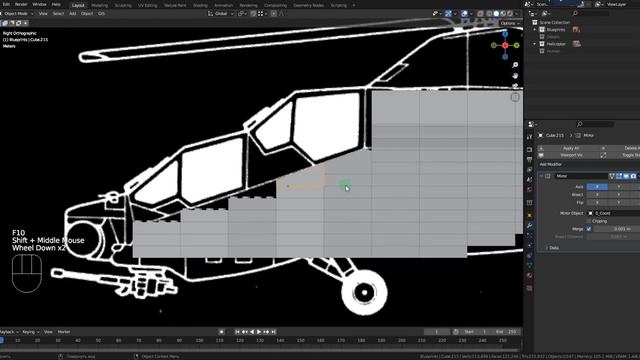This screenshot has width=640, height=360.
Task: Open the Modifiers wrench tab icon
Action: 529,225
